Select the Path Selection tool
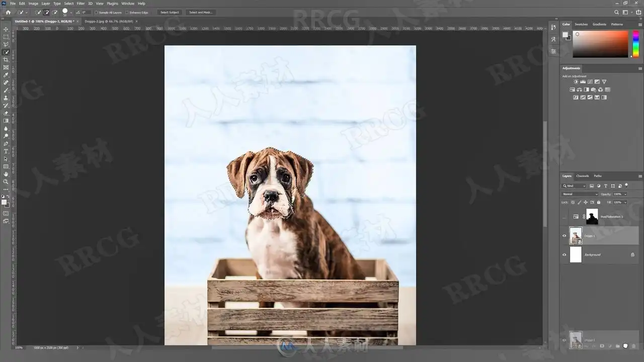This screenshot has height=362, width=644. pos(6,159)
